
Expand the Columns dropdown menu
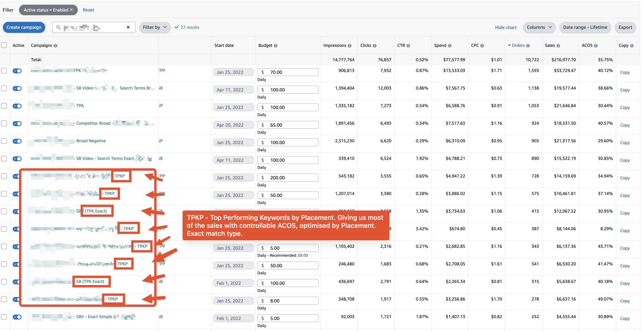[539, 27]
